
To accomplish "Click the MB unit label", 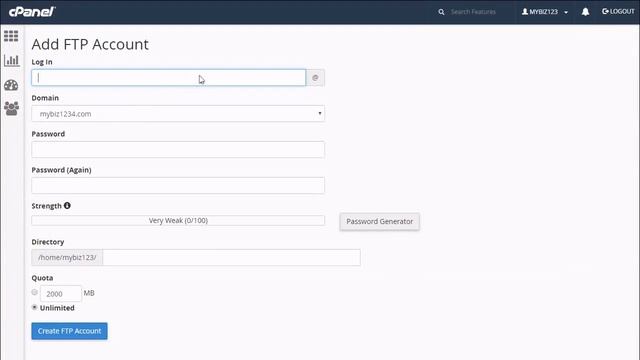I will coord(89,293).
